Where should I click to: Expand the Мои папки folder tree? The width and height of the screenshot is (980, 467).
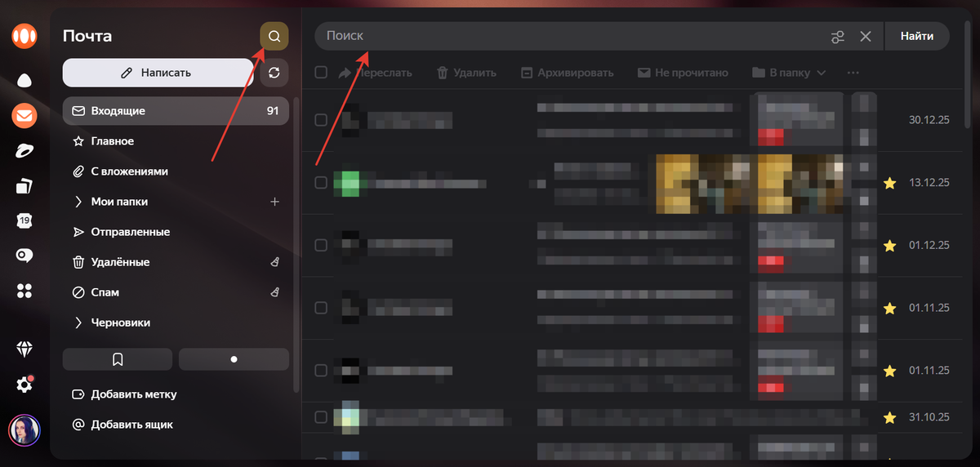(x=78, y=202)
